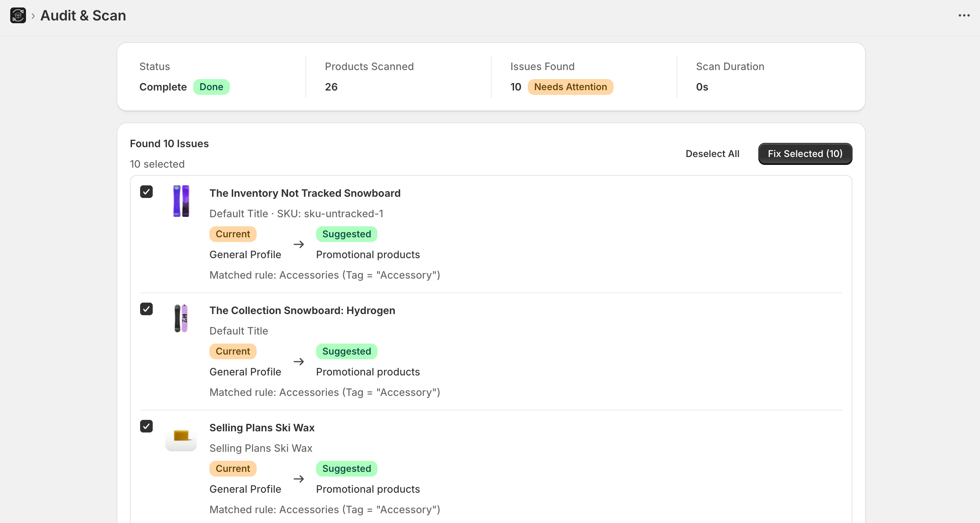The image size is (980, 523).
Task: Click Deselect All
Action: (x=712, y=153)
